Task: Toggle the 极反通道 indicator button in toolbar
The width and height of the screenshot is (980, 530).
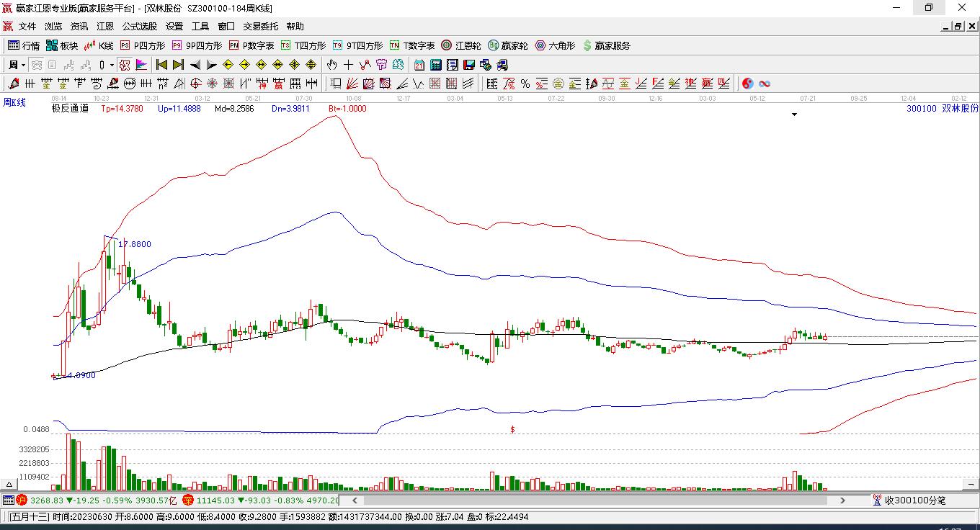Action: tap(125, 65)
